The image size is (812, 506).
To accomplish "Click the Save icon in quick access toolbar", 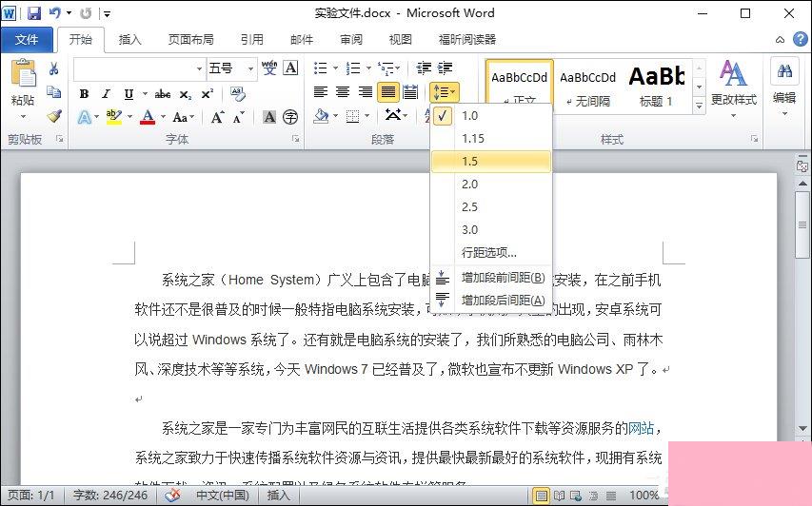I will (x=33, y=13).
